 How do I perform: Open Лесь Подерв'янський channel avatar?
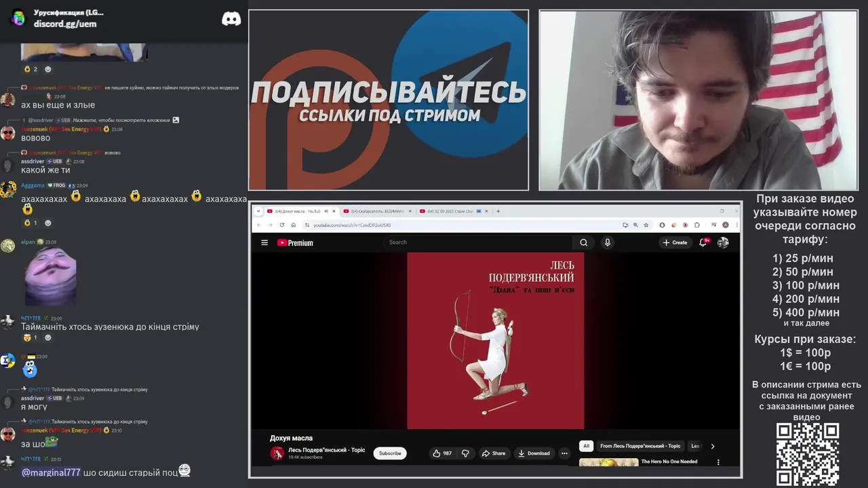(x=277, y=453)
